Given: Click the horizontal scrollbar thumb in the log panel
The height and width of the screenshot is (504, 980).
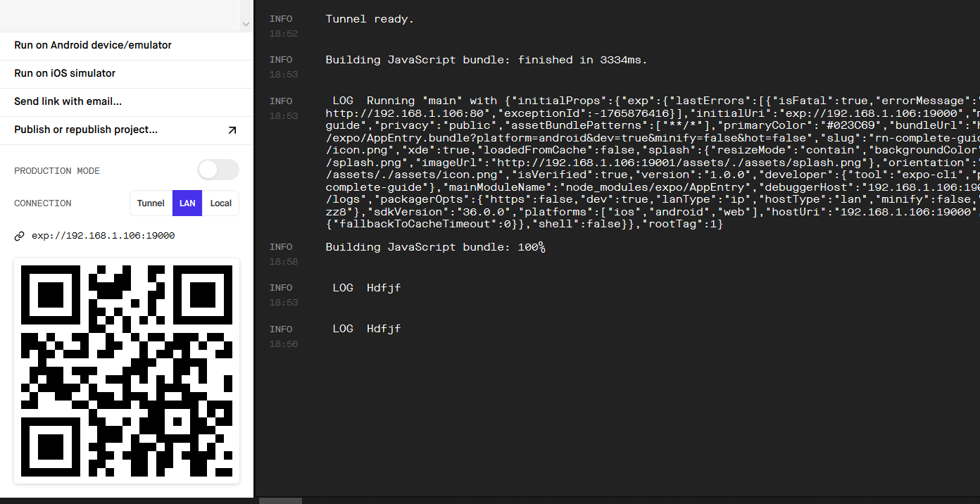Looking at the screenshot, I should pos(280,500).
